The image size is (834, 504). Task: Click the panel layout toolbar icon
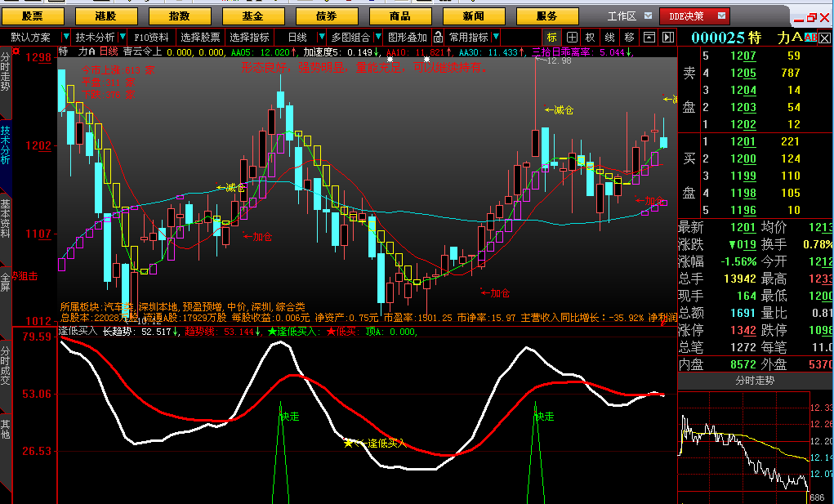click(649, 38)
